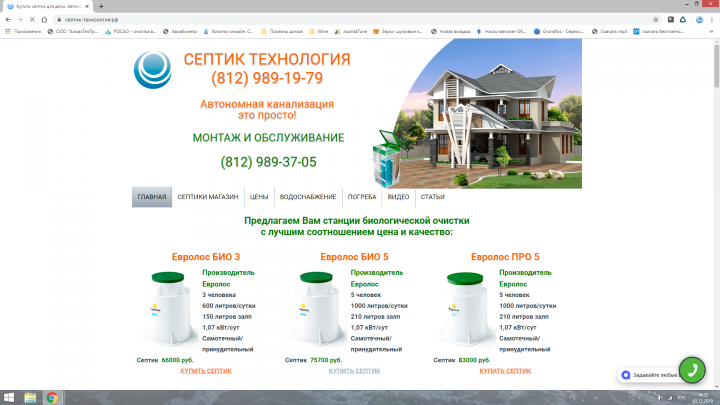Open the Chrome profile avatar
The width and height of the screenshot is (720, 405).
[699, 20]
